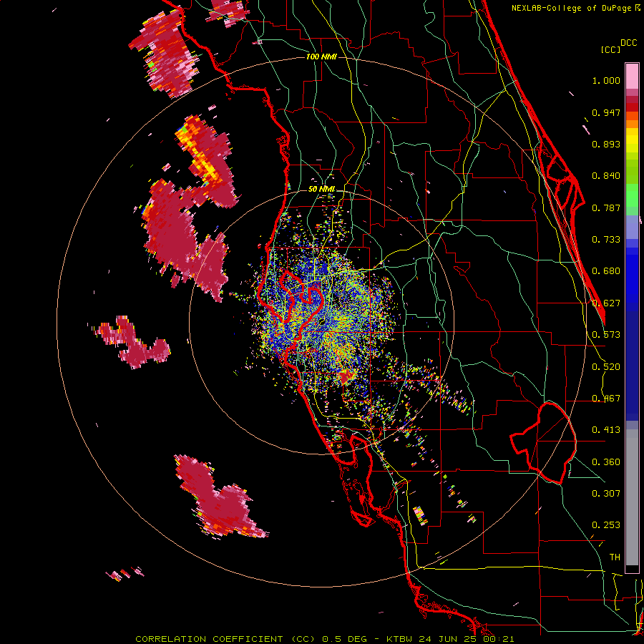Select the 0.680 scale value

(x=606, y=271)
